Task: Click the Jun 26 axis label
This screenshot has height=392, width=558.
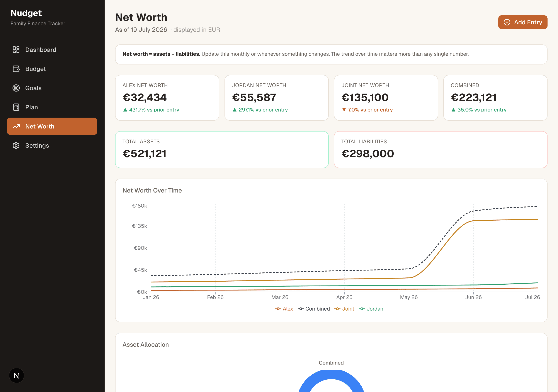Action: (x=473, y=297)
